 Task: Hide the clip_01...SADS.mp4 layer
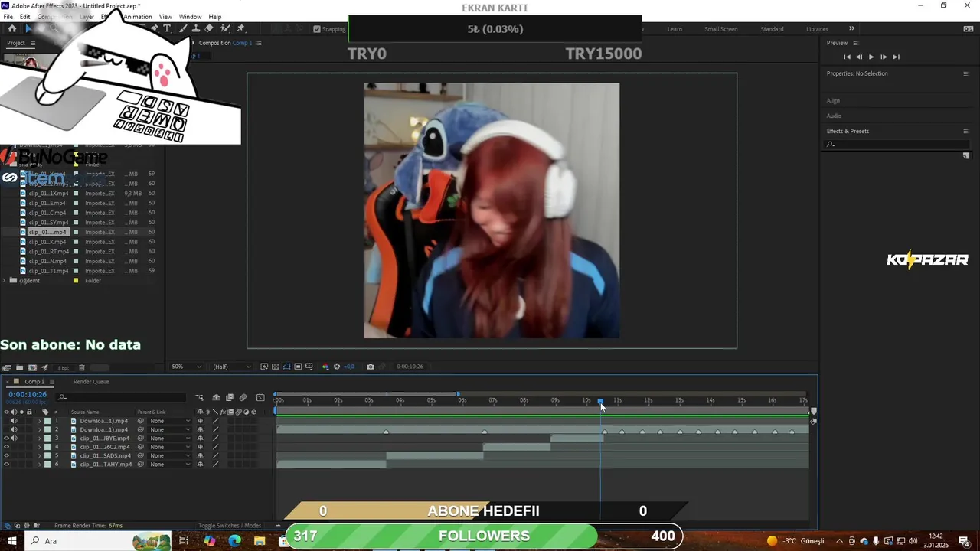[x=6, y=456]
